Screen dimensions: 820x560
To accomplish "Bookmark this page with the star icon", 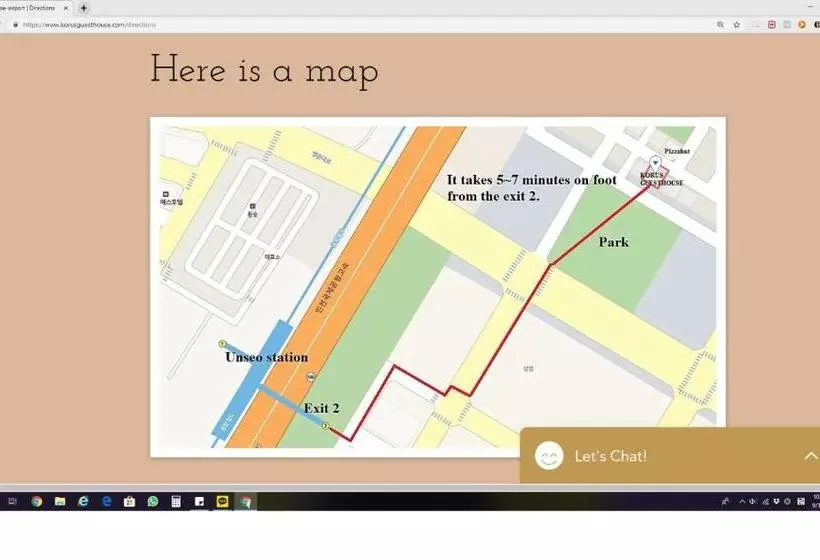I will pyautogui.click(x=737, y=24).
